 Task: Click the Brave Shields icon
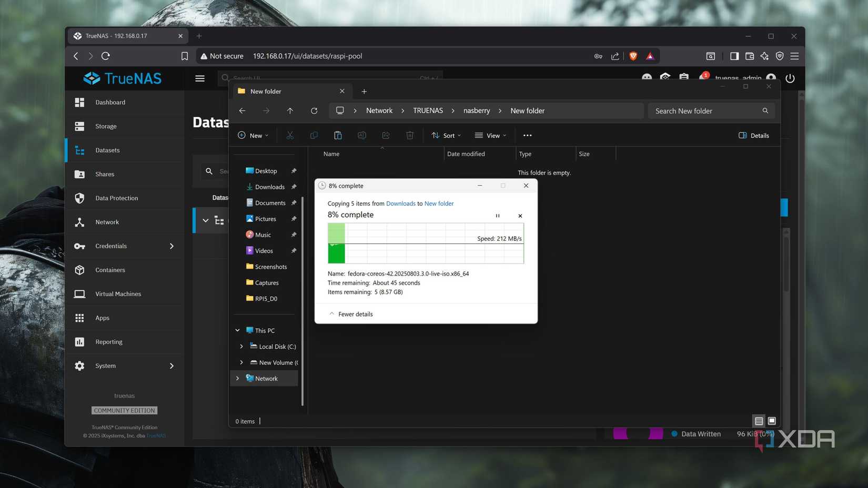coord(633,56)
